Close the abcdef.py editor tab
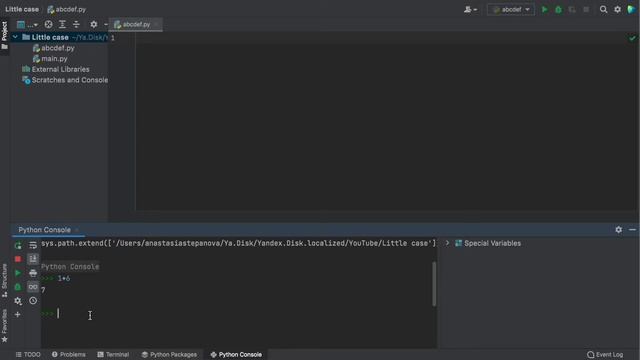Viewport: 640px width, 360px height. point(156,24)
